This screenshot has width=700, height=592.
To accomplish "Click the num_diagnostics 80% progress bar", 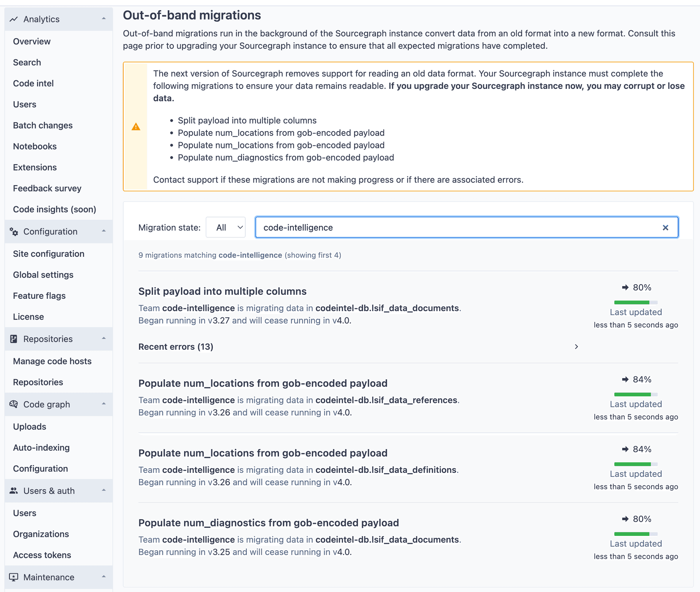I will coord(636,534).
